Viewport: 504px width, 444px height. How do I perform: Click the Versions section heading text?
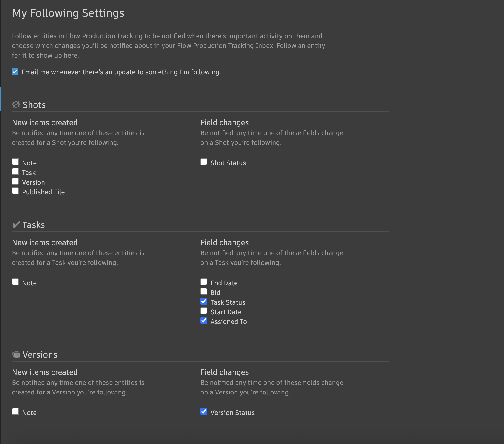coord(40,355)
